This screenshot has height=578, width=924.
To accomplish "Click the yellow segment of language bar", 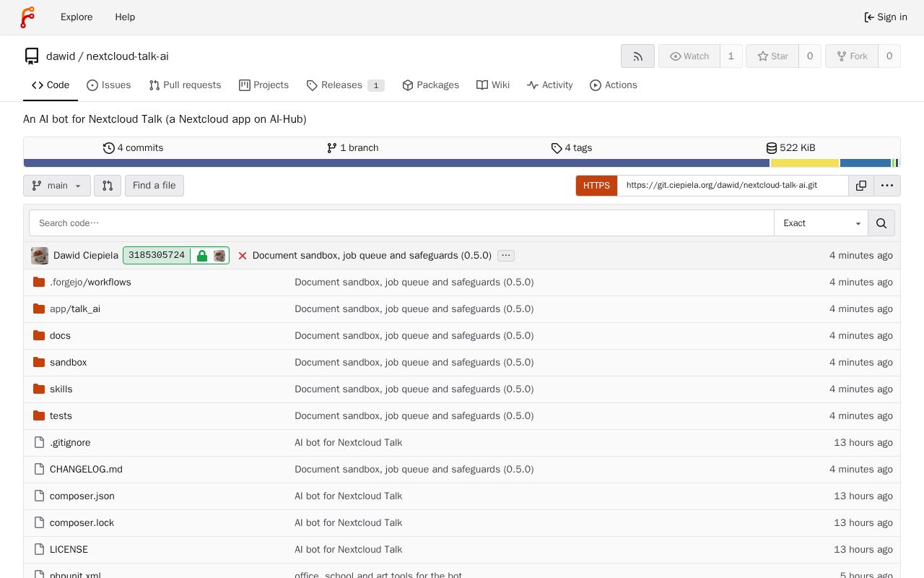I will click(805, 163).
